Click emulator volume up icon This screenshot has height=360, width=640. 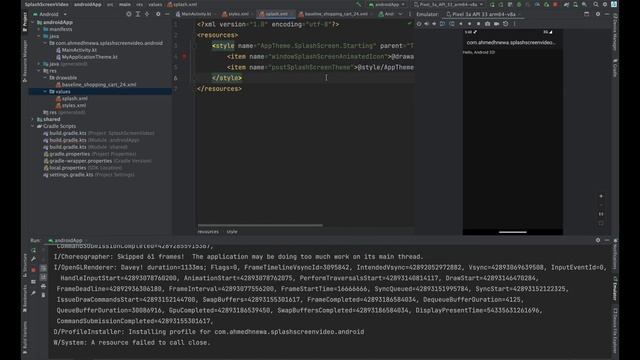pos(427,24)
